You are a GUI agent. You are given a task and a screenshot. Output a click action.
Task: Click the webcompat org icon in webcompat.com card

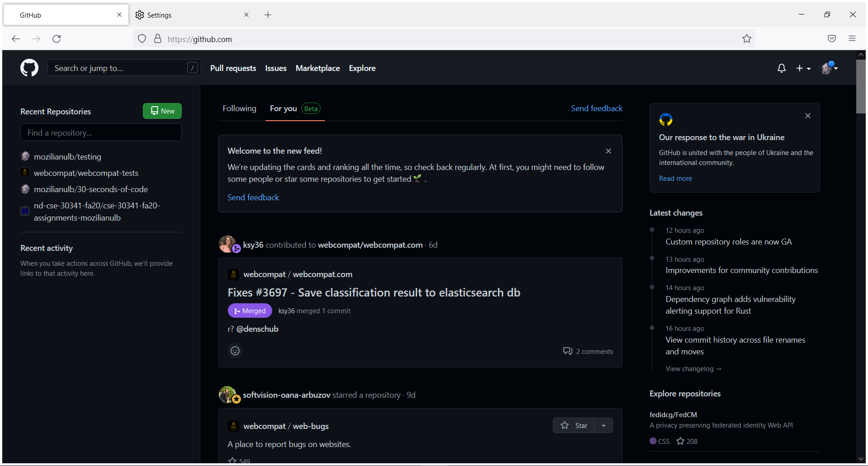tap(233, 274)
